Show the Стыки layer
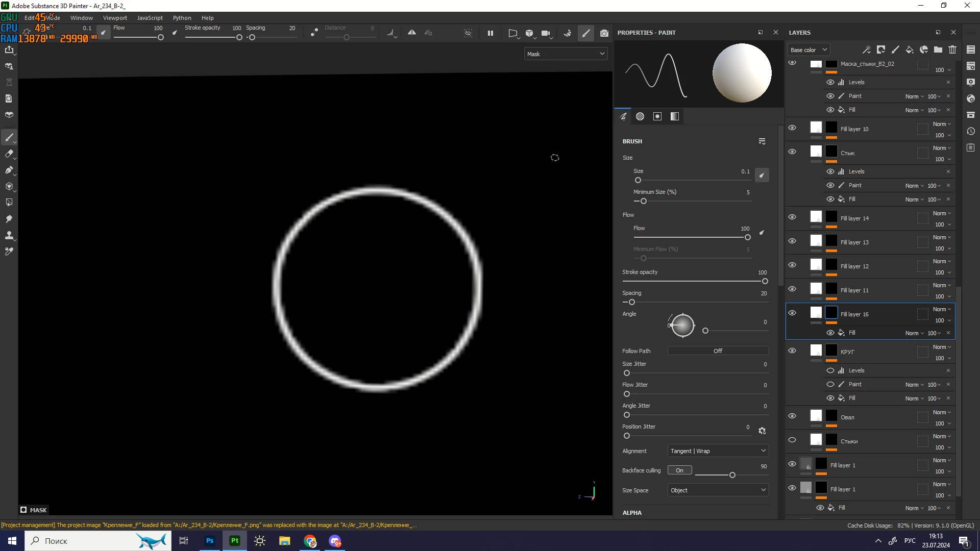 point(792,440)
